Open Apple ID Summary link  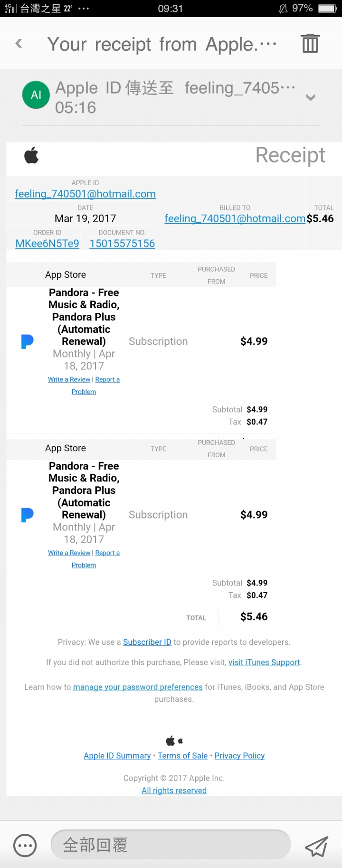coord(117,755)
